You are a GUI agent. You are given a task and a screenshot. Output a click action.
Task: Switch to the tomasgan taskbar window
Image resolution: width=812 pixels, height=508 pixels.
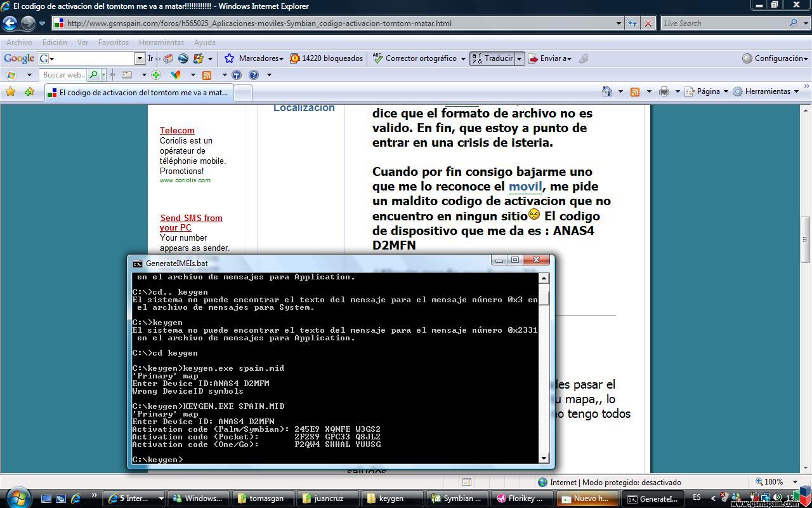263,498
